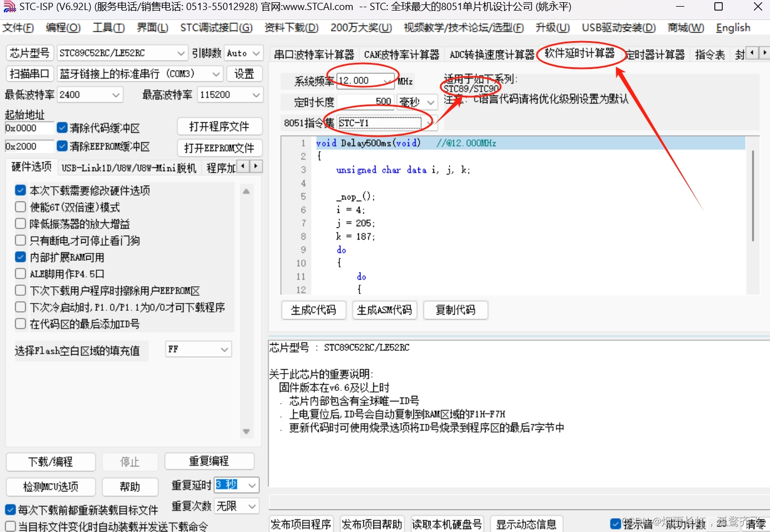Viewport: 770px width, 532px height.
Task: Open the 文件(F) menu
Action: [x=18, y=28]
